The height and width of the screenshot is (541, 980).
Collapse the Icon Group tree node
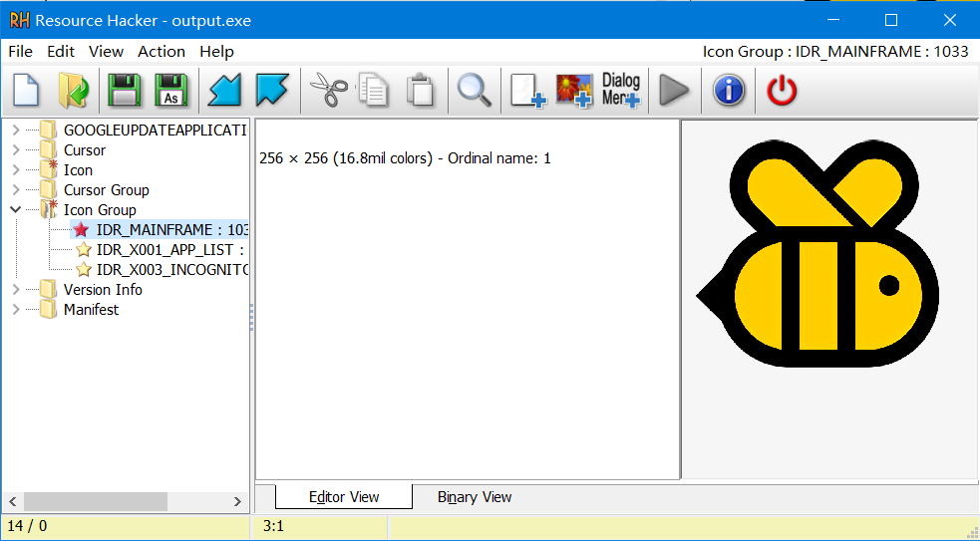15,210
